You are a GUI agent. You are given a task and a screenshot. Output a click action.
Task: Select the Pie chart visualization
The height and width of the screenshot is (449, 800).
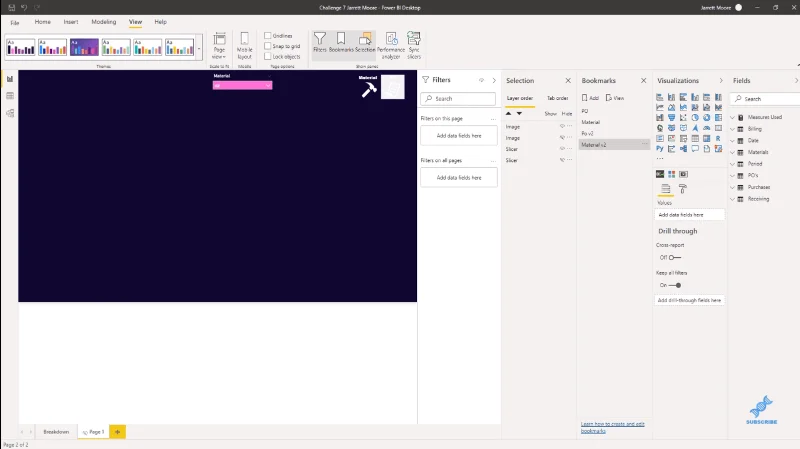pos(695,117)
